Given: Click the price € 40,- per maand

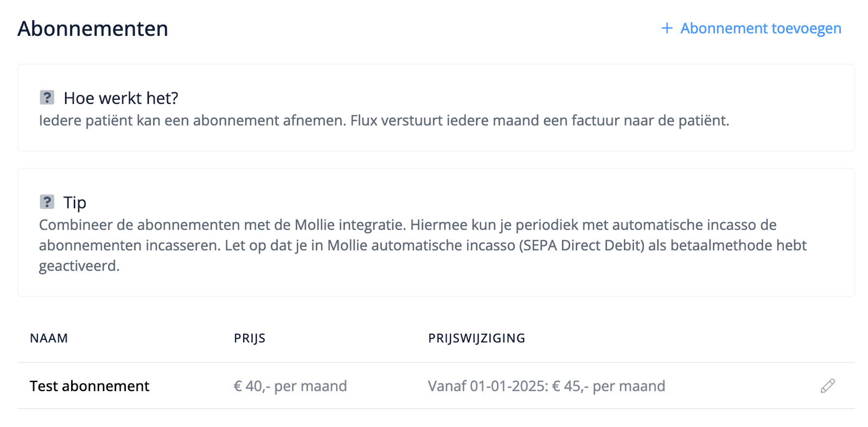Looking at the screenshot, I should 291,386.
